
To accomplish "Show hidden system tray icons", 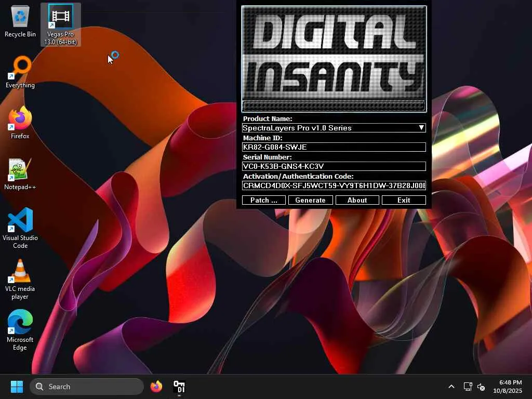I will click(451, 387).
